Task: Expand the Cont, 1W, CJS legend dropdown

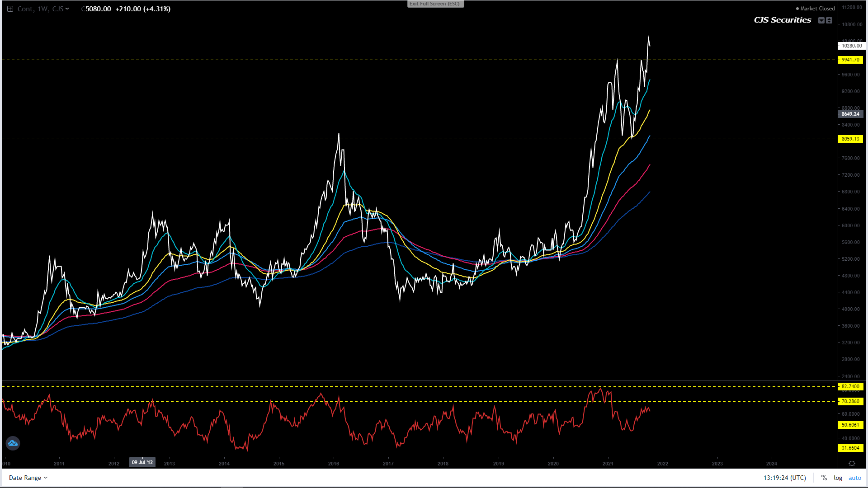Action: point(67,9)
